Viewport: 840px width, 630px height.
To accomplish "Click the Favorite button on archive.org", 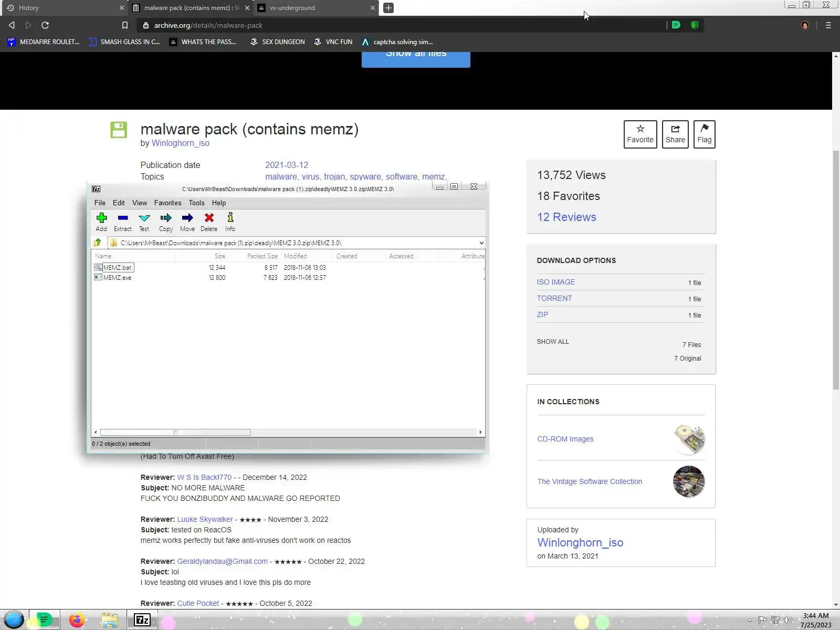I will coord(640,134).
